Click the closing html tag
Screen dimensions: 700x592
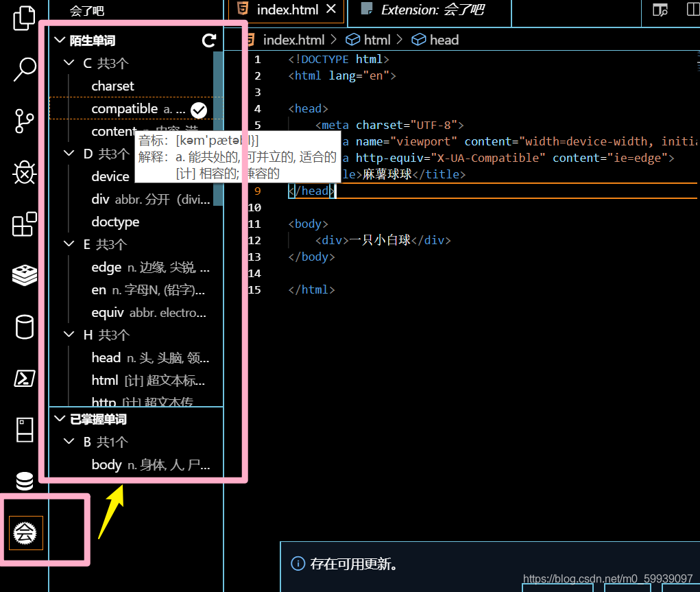pos(311,290)
